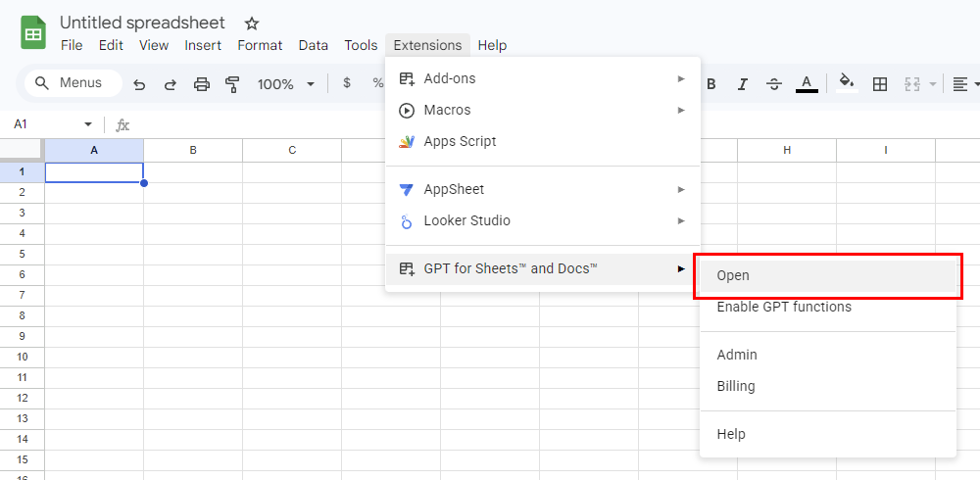Select Admin in GPT submenu
Viewport: 980px width, 480px height.
click(827, 355)
